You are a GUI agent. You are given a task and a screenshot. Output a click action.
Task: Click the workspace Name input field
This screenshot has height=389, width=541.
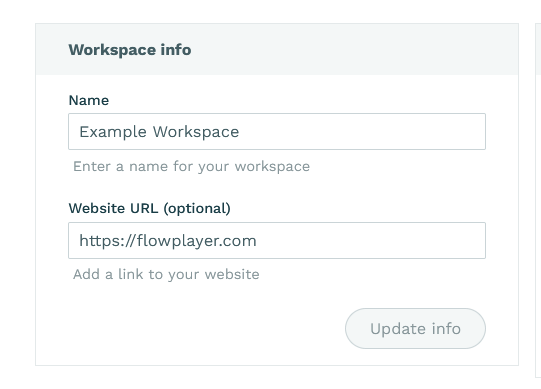coord(277,132)
